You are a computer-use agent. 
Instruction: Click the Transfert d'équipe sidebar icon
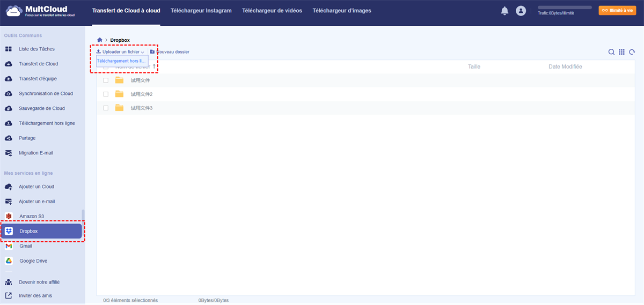point(9,79)
